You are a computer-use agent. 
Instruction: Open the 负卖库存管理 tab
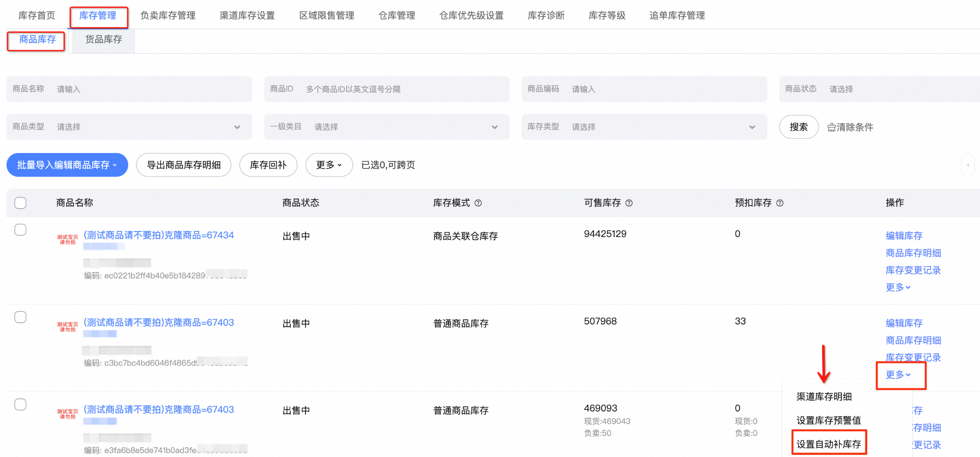coord(168,16)
